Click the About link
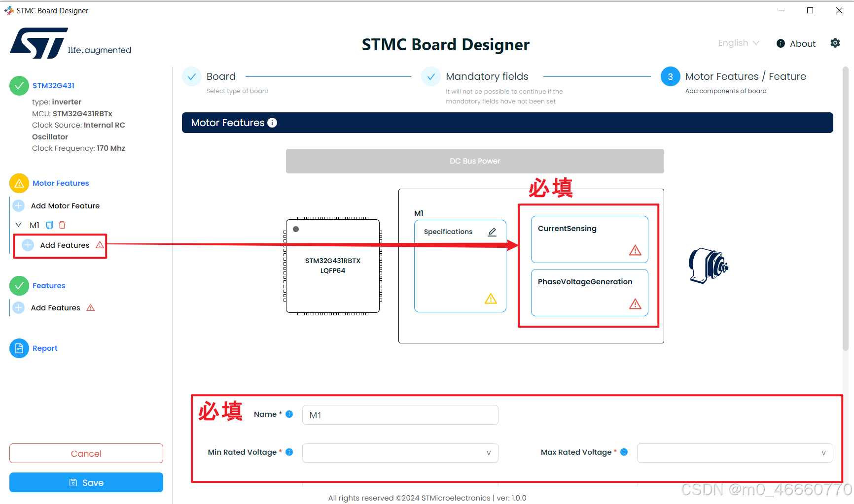The width and height of the screenshot is (854, 504). pos(803,44)
